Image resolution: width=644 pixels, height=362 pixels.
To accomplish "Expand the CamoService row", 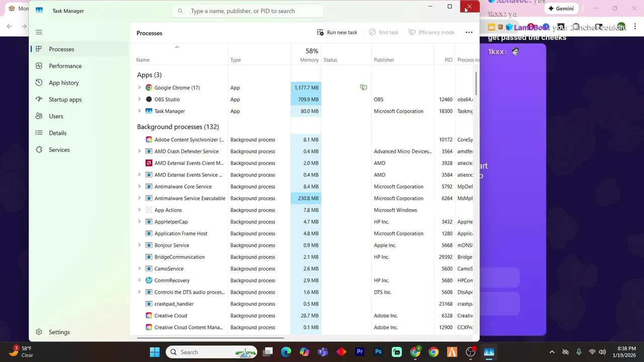I will pyautogui.click(x=139, y=268).
